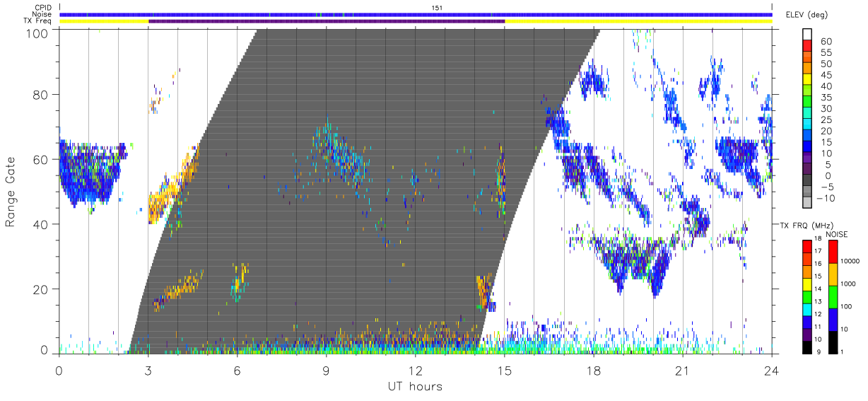Image resolution: width=868 pixels, height=401 pixels.
Task: Pick the white top segment of ELEV colorbar
Action: click(808, 35)
